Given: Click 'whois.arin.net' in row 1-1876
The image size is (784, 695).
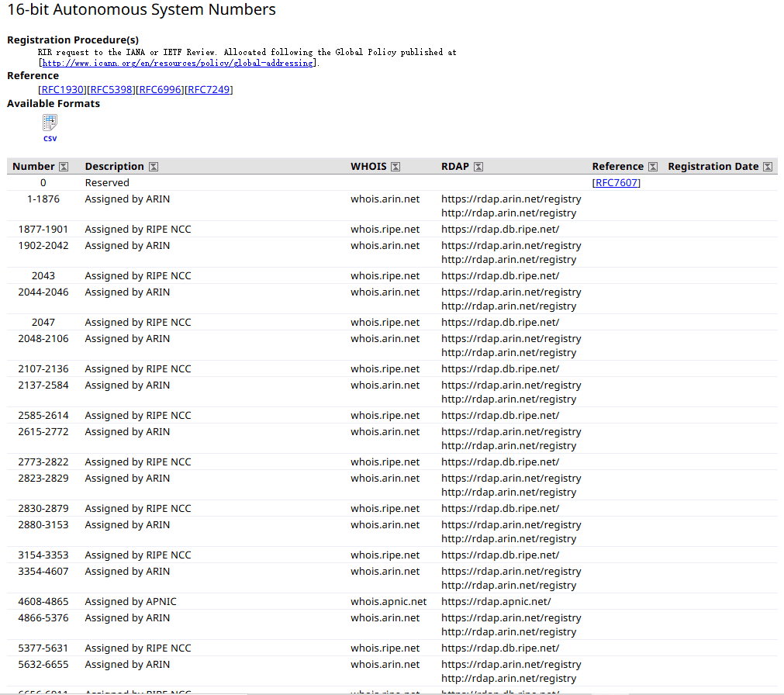Looking at the screenshot, I should [385, 199].
